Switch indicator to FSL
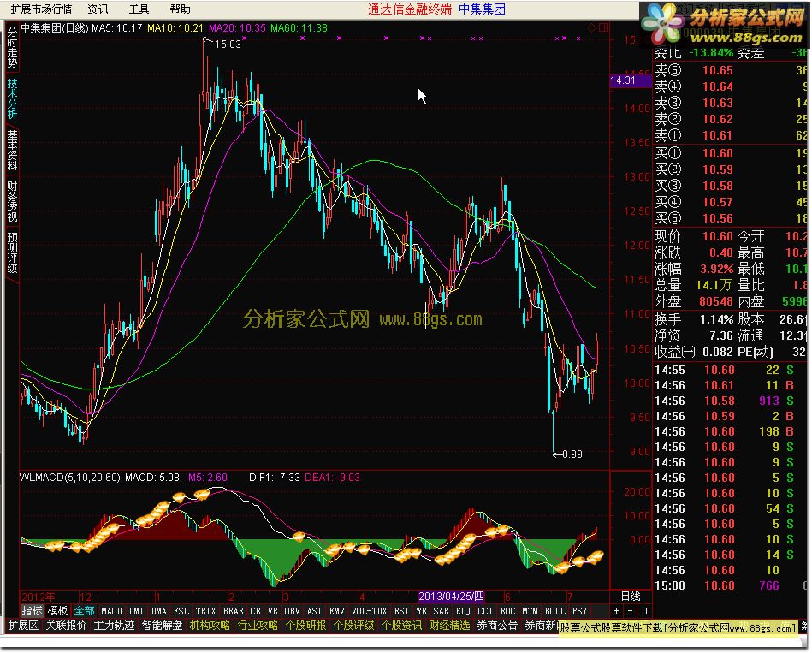Image resolution: width=812 pixels, height=653 pixels. pyautogui.click(x=181, y=611)
